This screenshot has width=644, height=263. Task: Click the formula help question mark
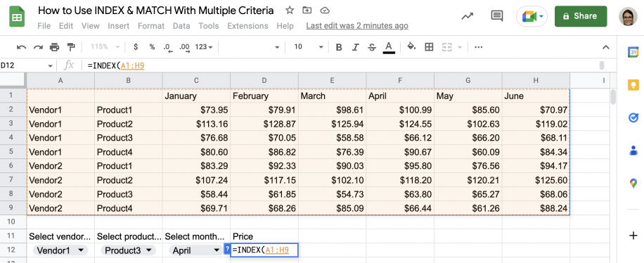point(226,249)
